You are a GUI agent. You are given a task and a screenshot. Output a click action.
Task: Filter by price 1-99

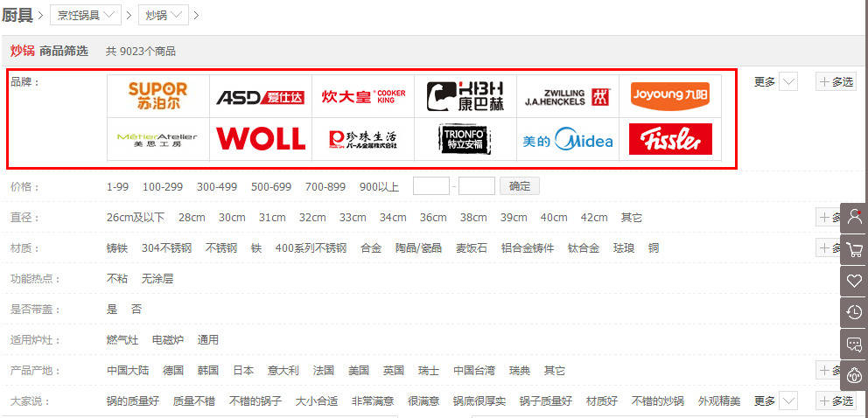click(117, 187)
